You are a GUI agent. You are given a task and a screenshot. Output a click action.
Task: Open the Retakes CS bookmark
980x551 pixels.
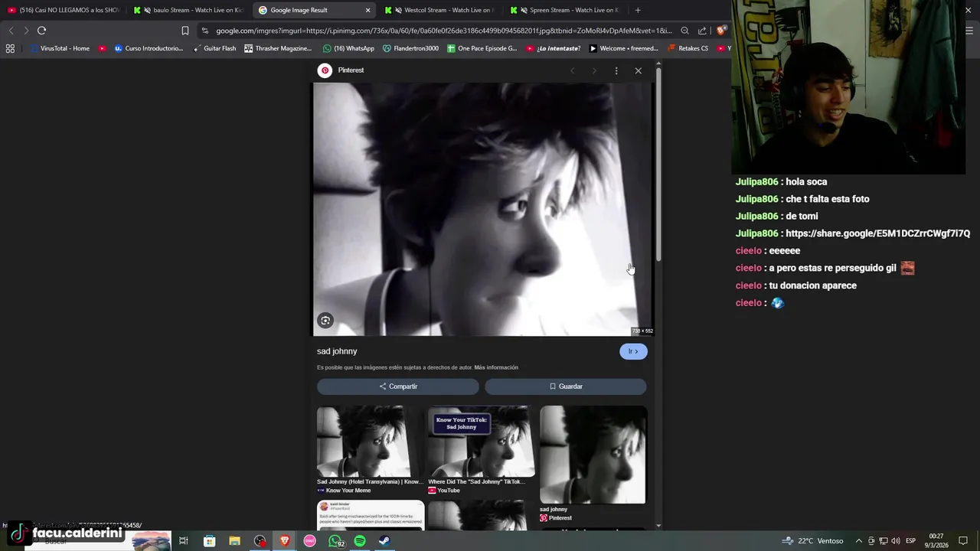688,48
